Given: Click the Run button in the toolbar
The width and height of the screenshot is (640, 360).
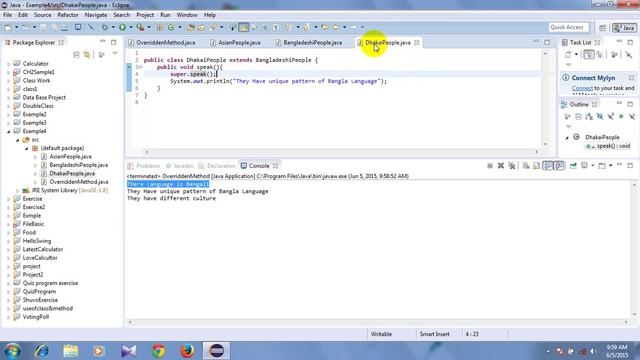Looking at the screenshot, I should pyautogui.click(x=122, y=27).
